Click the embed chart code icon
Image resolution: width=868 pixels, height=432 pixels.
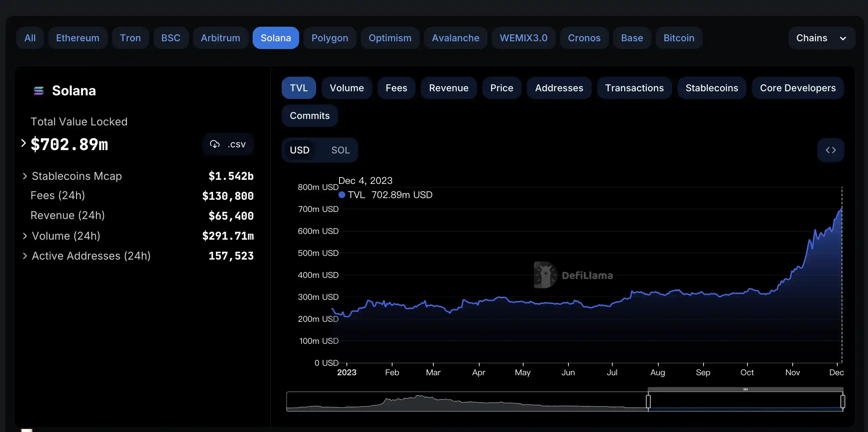coord(831,150)
